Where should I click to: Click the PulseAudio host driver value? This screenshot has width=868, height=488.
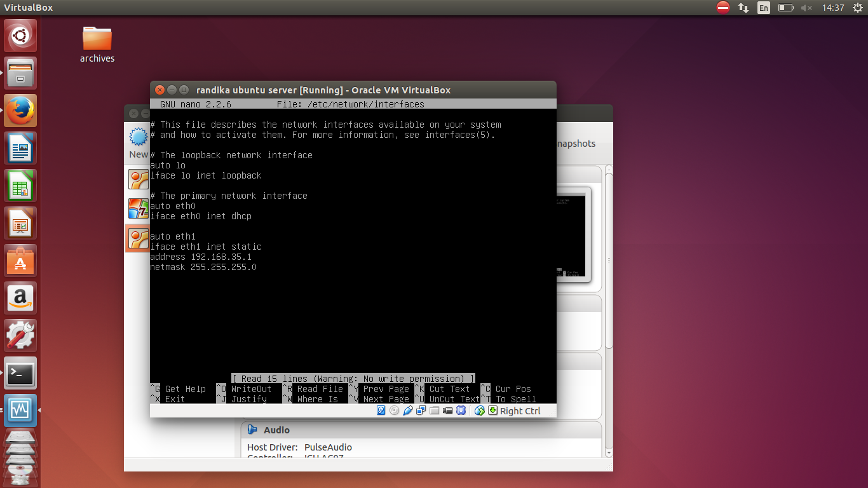[x=328, y=447]
